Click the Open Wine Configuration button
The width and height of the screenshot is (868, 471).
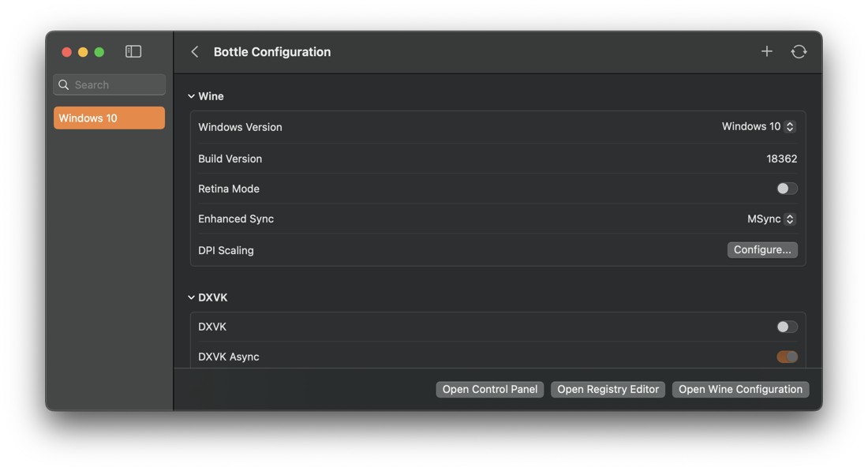[x=740, y=389]
